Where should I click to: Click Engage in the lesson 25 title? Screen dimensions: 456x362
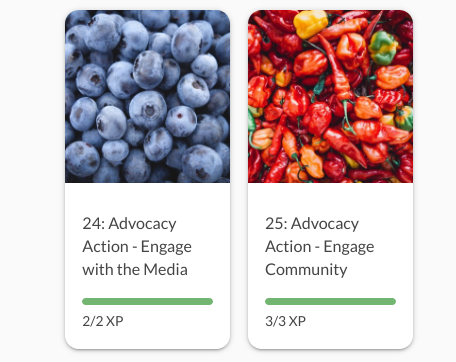click(349, 248)
